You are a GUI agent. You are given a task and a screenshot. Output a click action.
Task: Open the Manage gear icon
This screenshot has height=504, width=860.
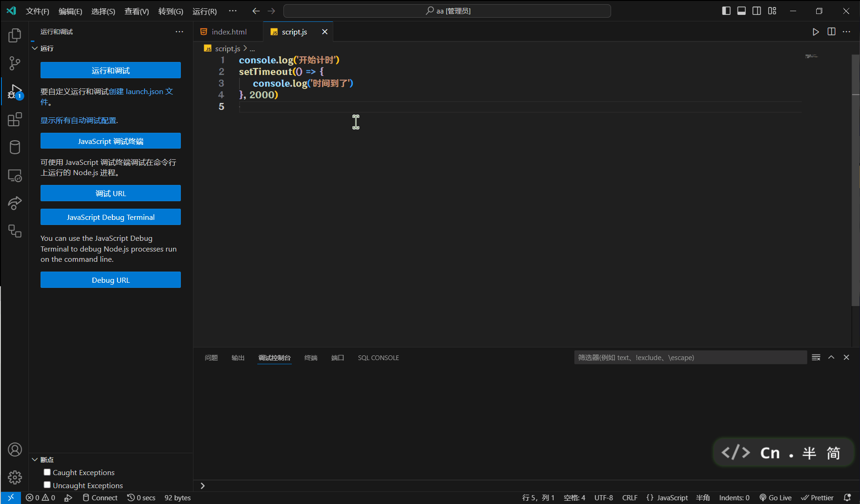14,477
